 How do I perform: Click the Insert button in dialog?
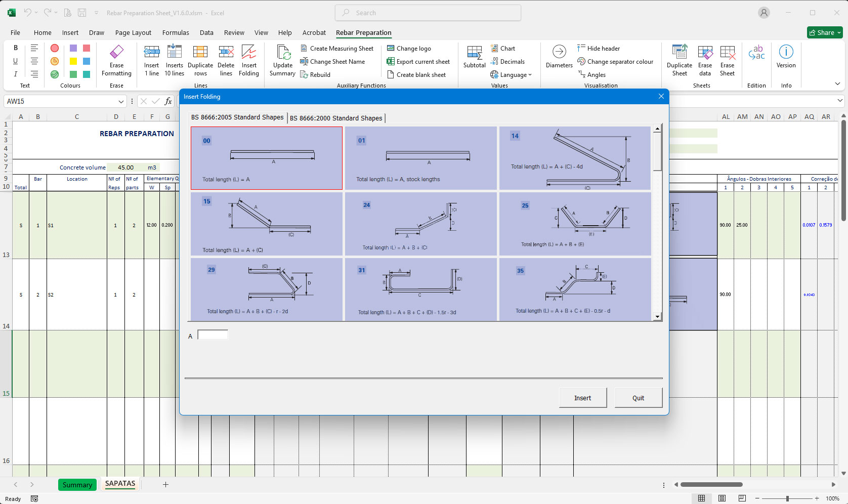(582, 398)
